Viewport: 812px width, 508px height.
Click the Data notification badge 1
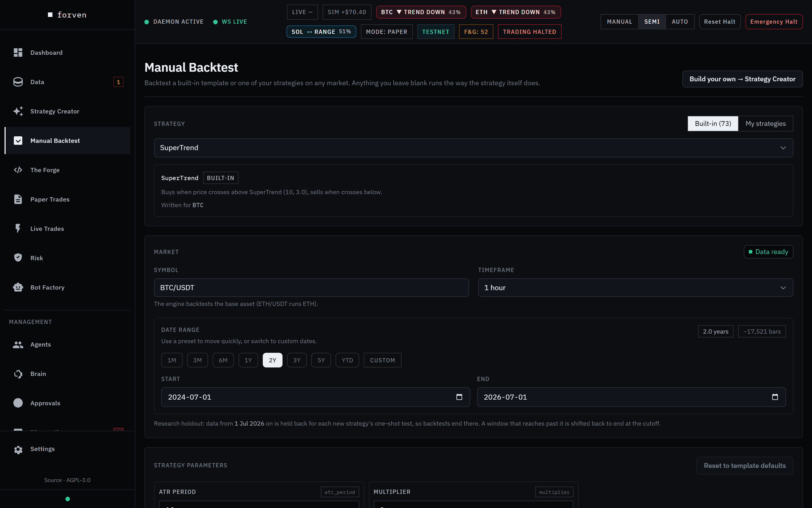(x=118, y=82)
